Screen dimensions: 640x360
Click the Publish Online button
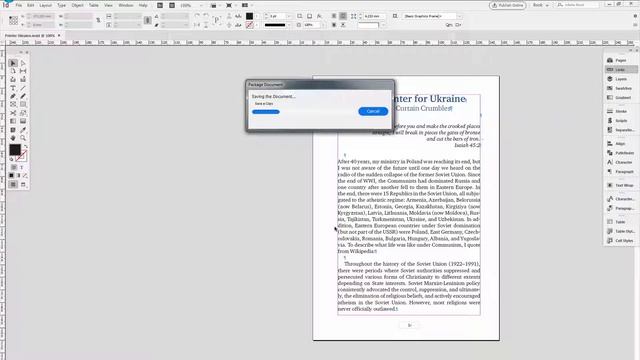pos(507,5)
